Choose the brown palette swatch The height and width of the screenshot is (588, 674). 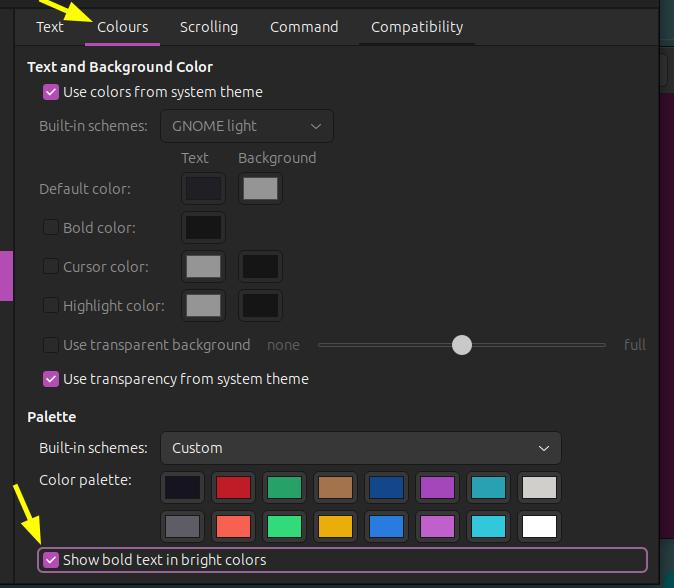pyautogui.click(x=336, y=487)
